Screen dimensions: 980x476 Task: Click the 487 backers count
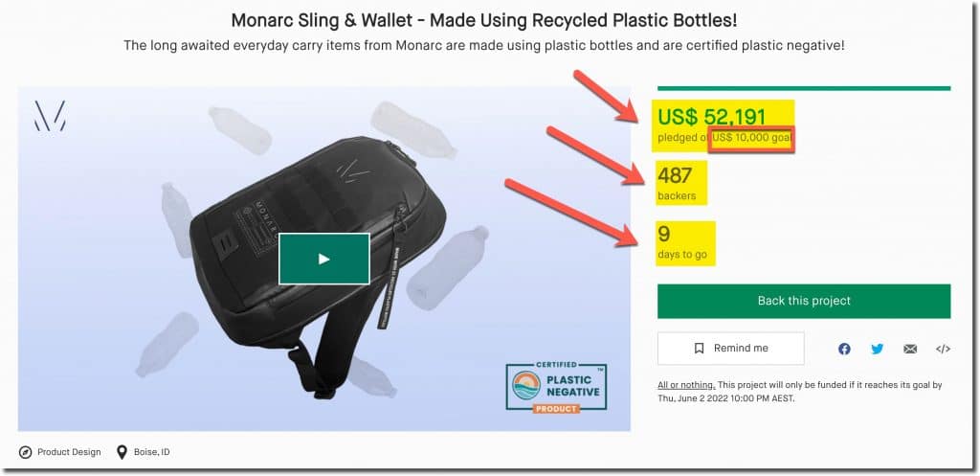(x=676, y=175)
